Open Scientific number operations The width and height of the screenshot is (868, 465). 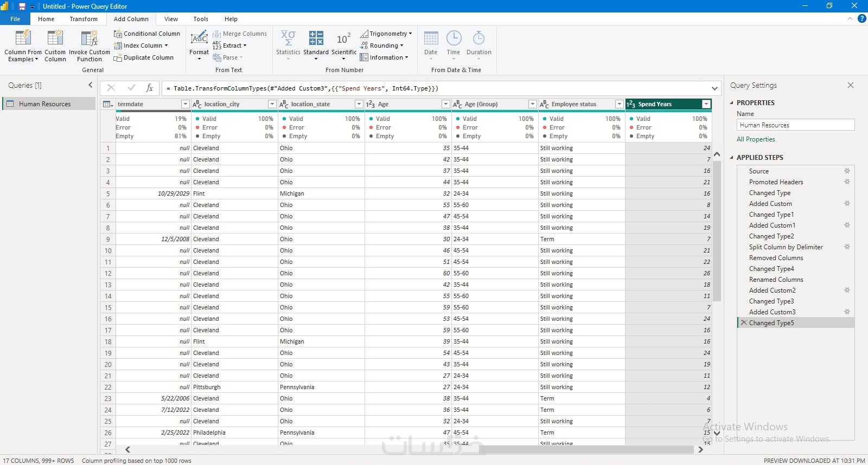(344, 44)
